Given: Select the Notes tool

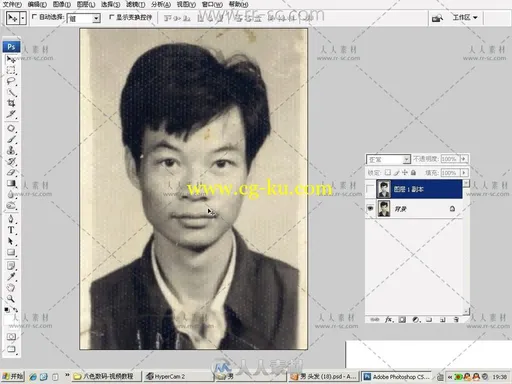Looking at the screenshot, I should pos(11,266).
